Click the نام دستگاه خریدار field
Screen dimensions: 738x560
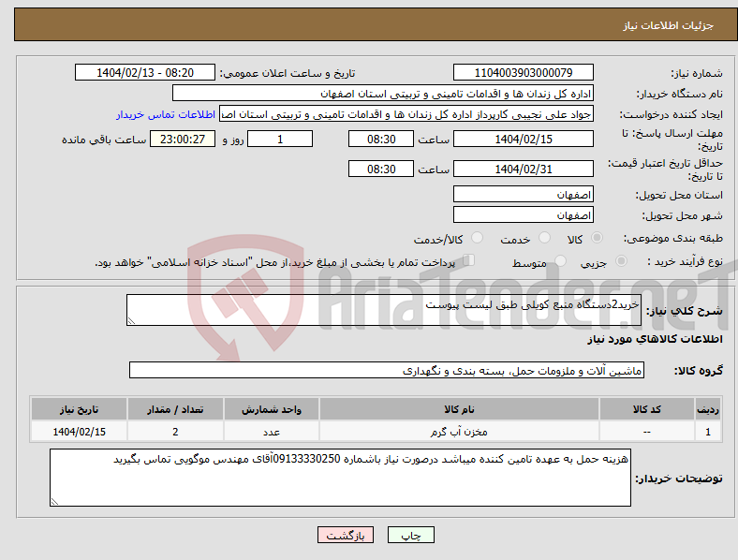[x=383, y=93]
